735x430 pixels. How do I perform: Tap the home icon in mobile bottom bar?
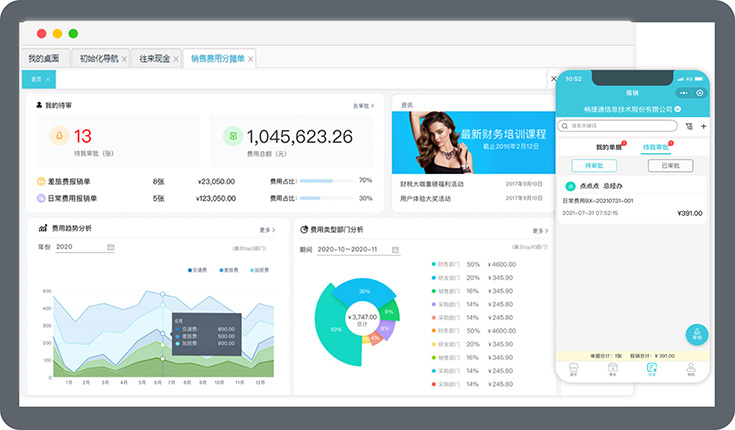[574, 368]
